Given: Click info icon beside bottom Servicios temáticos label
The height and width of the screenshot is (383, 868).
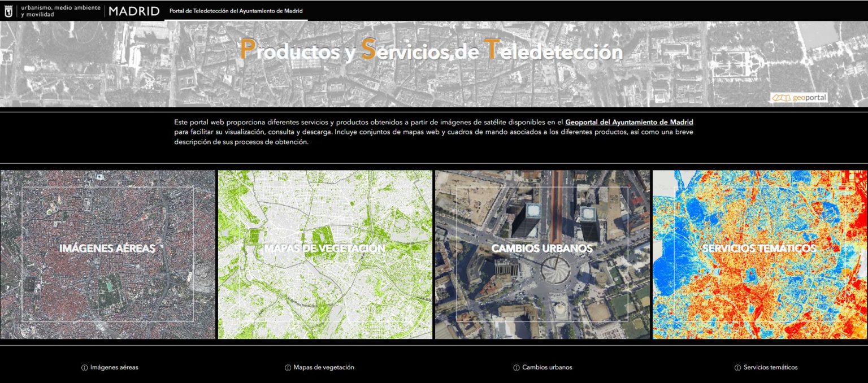Looking at the screenshot, I should (737, 368).
